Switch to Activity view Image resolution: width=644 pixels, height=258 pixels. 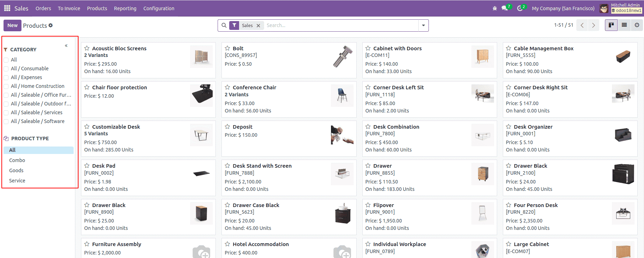coord(637,25)
